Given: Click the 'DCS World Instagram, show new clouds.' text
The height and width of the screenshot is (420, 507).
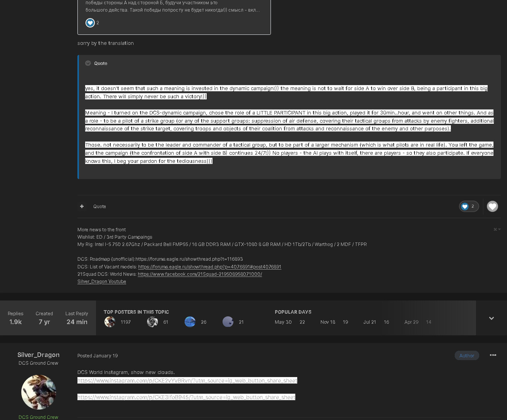Looking at the screenshot, I should pyautogui.click(x=126, y=372).
